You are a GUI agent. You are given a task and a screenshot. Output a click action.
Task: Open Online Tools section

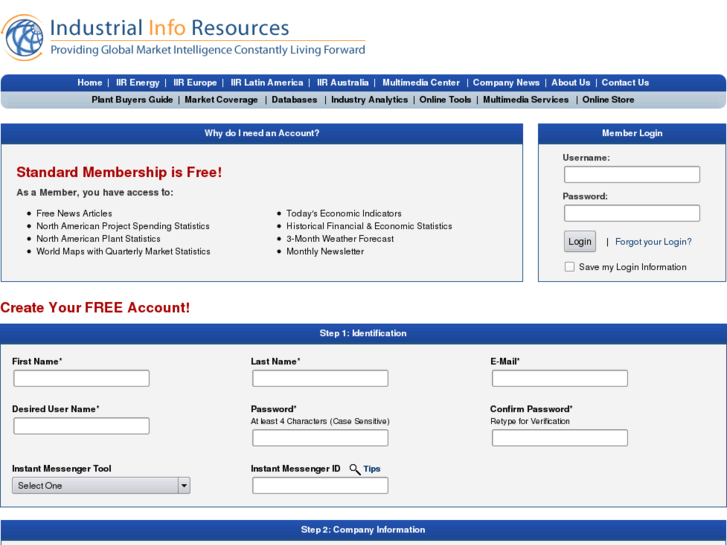pos(445,100)
